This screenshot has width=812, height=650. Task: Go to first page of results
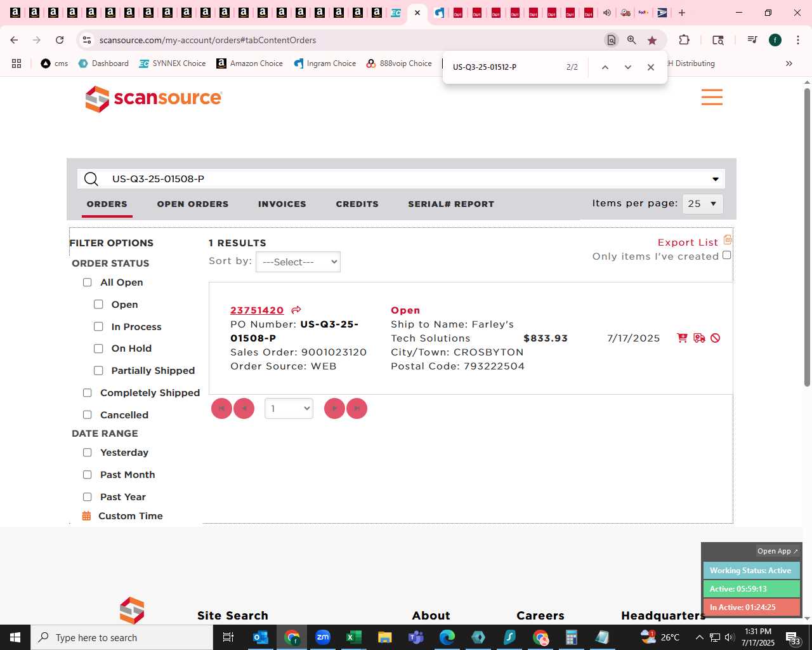click(x=221, y=408)
